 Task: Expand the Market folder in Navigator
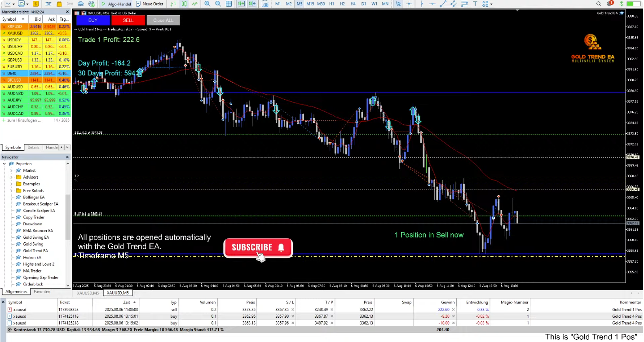(x=11, y=171)
